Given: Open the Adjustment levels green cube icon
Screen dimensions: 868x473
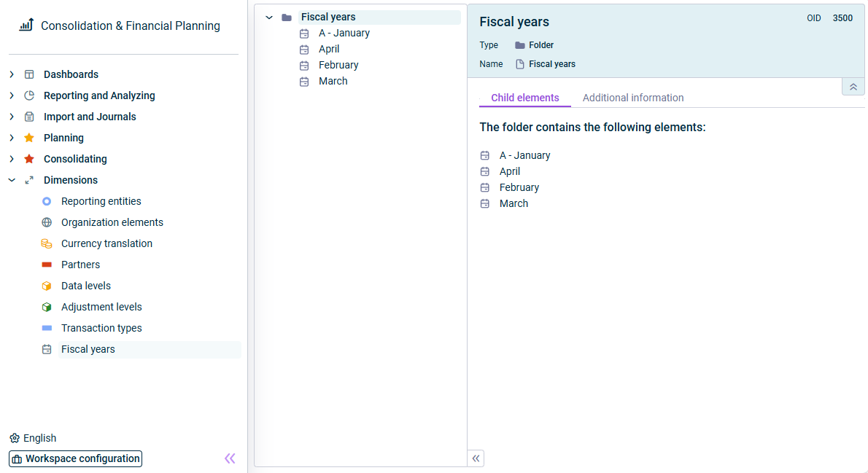Looking at the screenshot, I should pos(47,307).
